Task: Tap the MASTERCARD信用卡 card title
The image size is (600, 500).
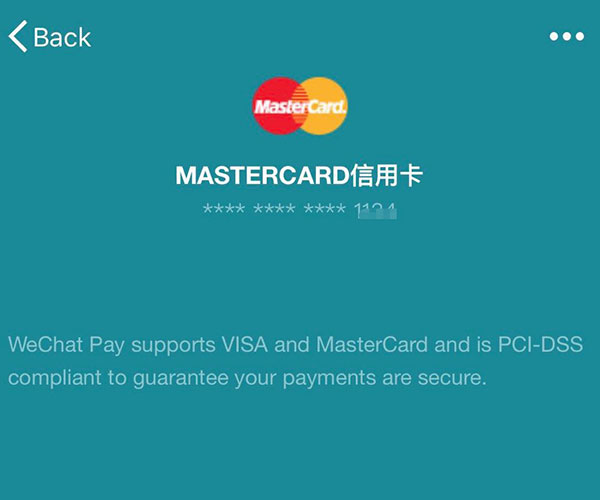Action: click(x=299, y=176)
